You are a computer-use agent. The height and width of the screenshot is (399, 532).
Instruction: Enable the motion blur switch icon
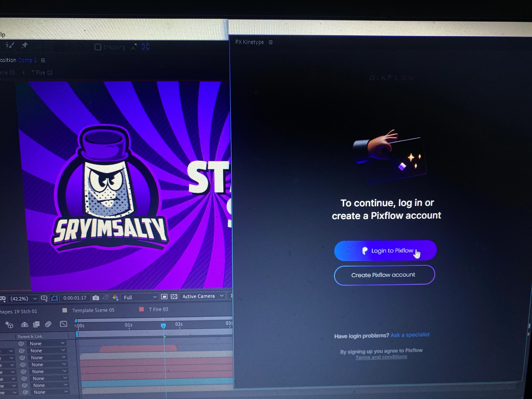[x=48, y=324]
